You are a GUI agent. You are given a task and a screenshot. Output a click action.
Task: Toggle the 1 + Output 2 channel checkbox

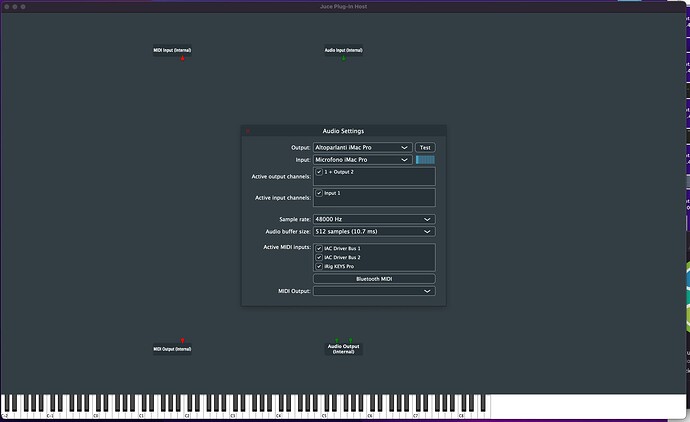tap(319, 172)
